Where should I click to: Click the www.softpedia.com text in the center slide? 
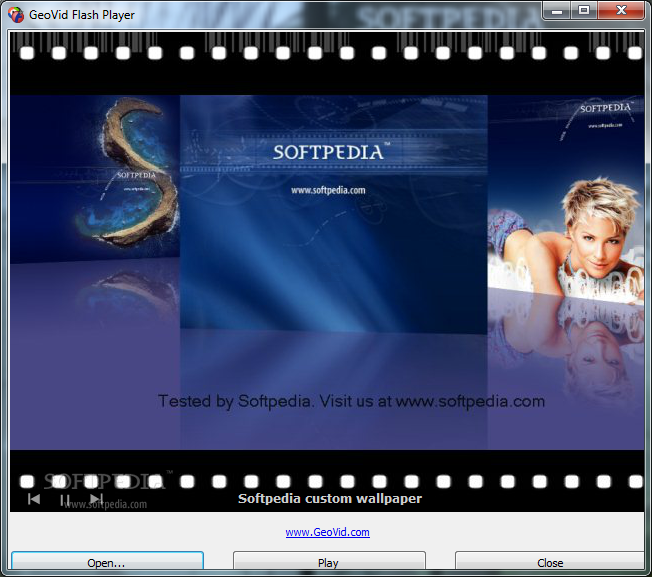click(328, 190)
